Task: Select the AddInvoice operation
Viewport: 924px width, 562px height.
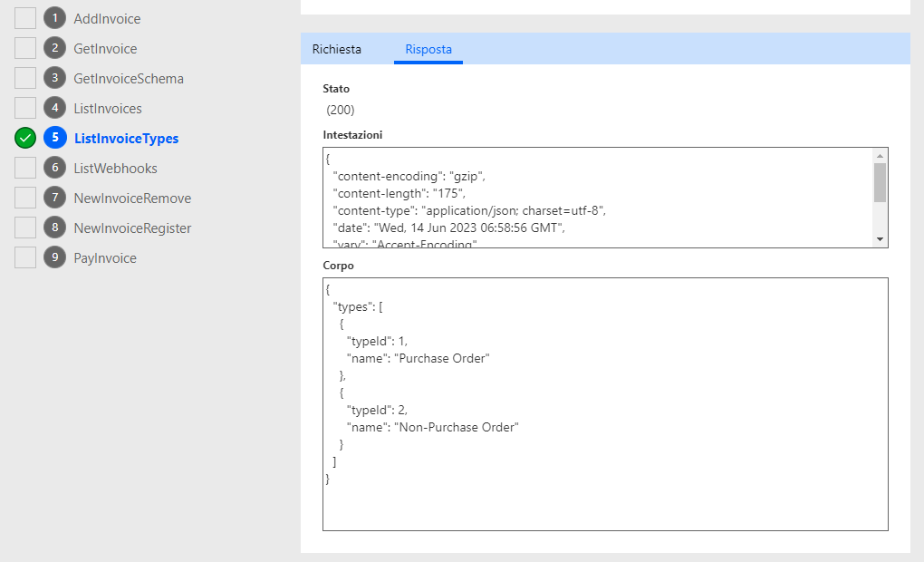Action: 107,19
